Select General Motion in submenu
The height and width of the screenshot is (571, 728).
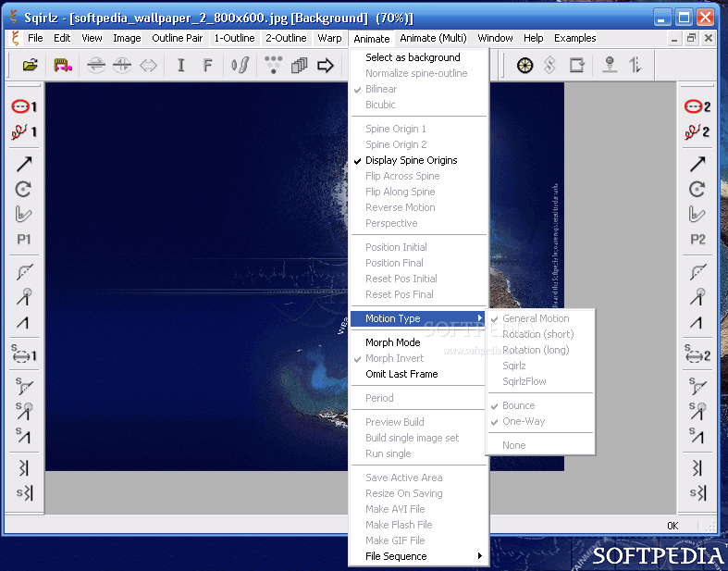coord(536,318)
